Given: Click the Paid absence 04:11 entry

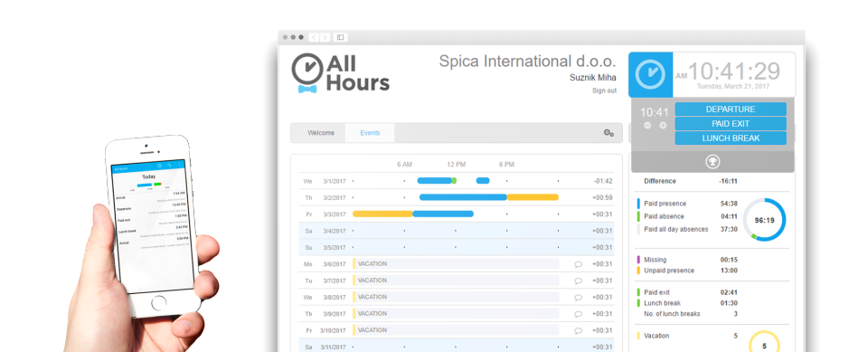Looking at the screenshot, I should pos(687,217).
